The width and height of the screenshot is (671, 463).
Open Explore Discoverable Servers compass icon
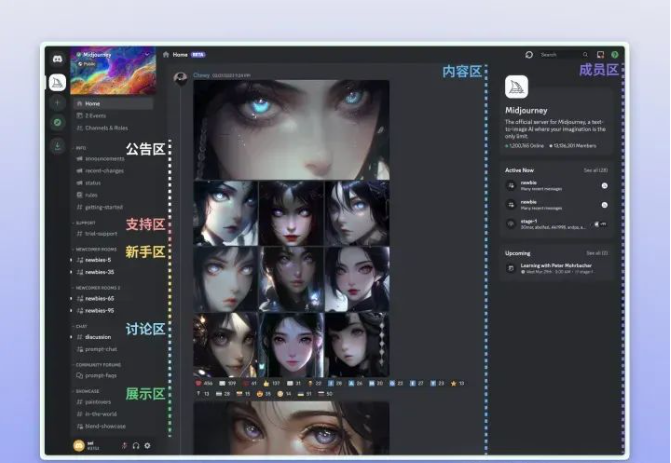[57, 123]
